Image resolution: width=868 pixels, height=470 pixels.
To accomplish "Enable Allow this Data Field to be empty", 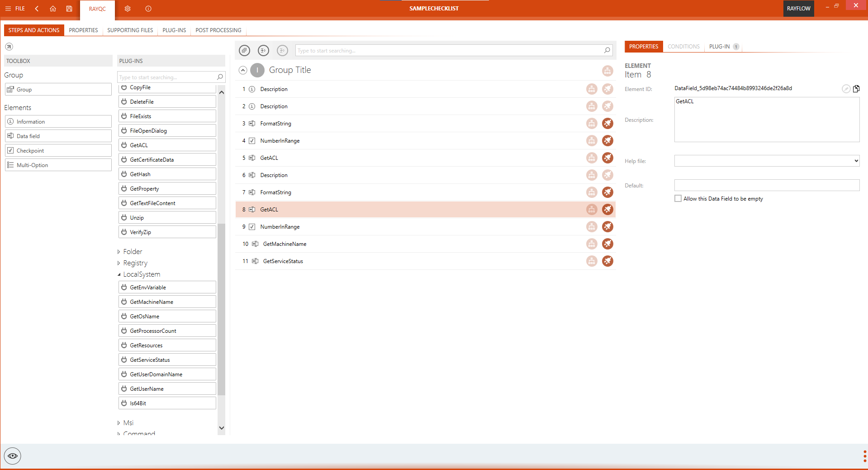I will [x=678, y=199].
